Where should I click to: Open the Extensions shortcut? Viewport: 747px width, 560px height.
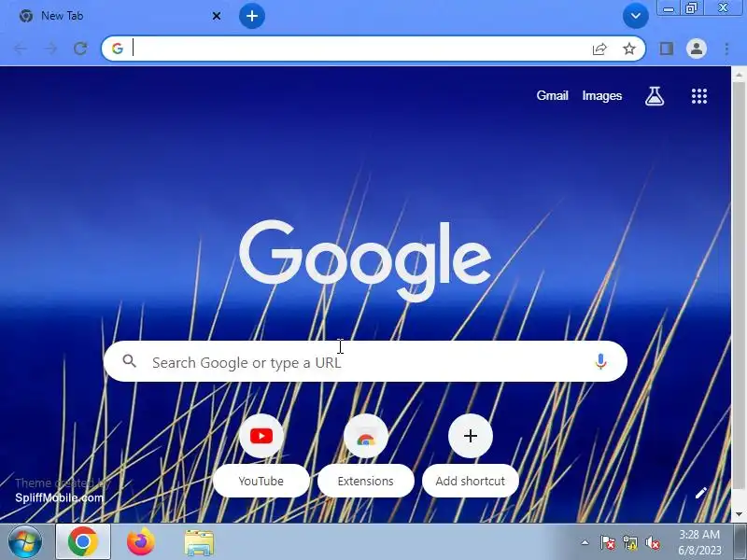coord(365,436)
